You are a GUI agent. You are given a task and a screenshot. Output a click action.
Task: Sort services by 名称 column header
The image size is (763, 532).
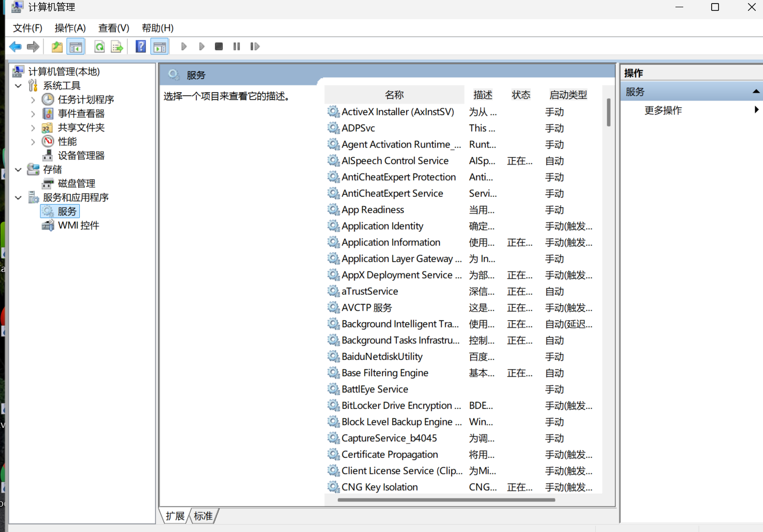[394, 95]
